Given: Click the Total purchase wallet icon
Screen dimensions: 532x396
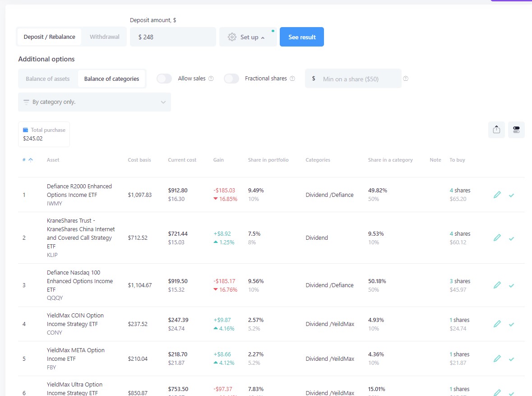Looking at the screenshot, I should (25, 130).
